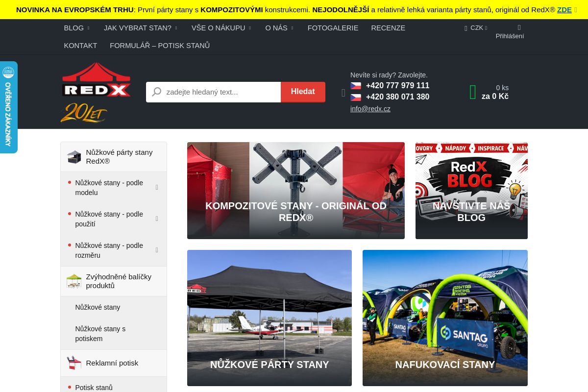Screen dimensions: 588x392
Task: Expand Nůžkové stany - podle modelu submenu
Action: pos(157,187)
